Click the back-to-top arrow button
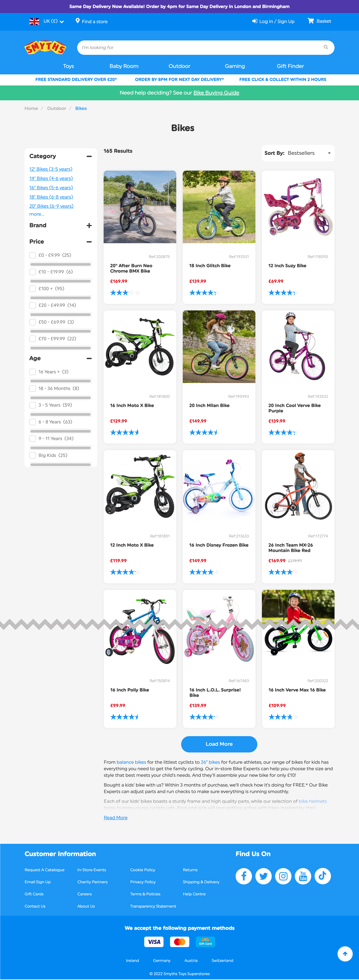Screen dimensions: 359x980 point(345,953)
